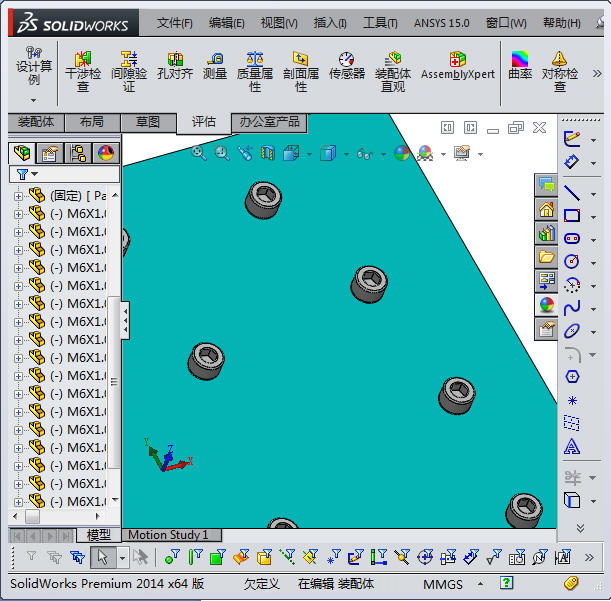This screenshot has height=601, width=611.
Task: Open the 测量 measure tool
Action: pyautogui.click(x=215, y=66)
